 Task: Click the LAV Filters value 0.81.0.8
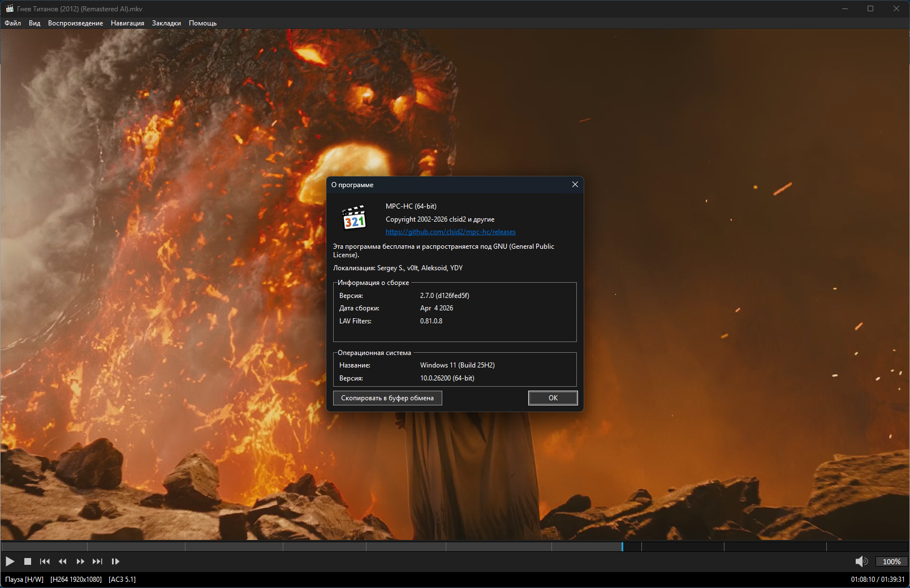click(x=432, y=321)
